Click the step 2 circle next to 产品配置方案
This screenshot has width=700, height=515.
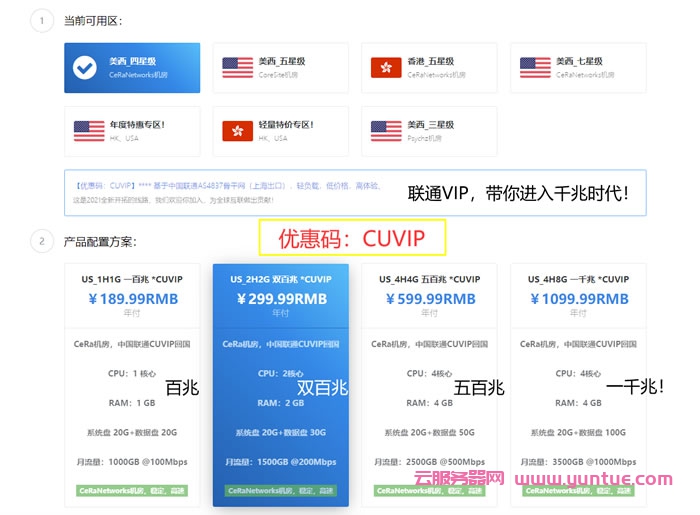(41, 241)
